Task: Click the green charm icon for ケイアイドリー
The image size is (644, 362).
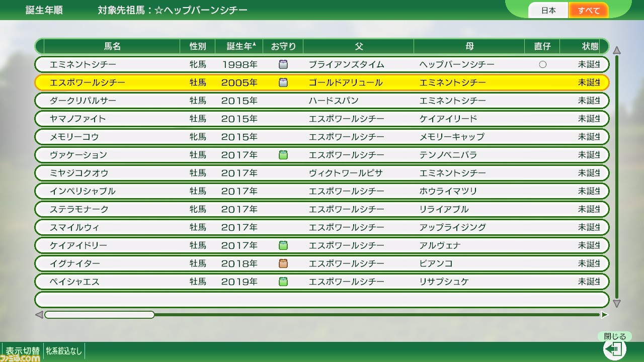Action: coord(283,245)
